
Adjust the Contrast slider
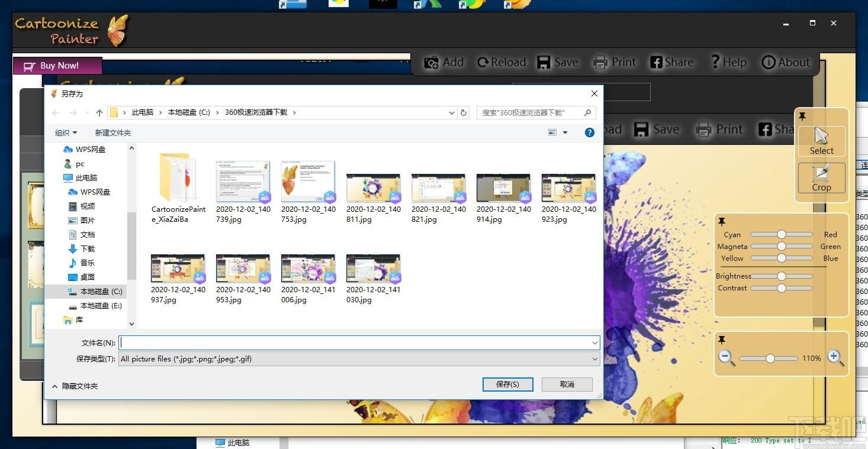coord(782,288)
